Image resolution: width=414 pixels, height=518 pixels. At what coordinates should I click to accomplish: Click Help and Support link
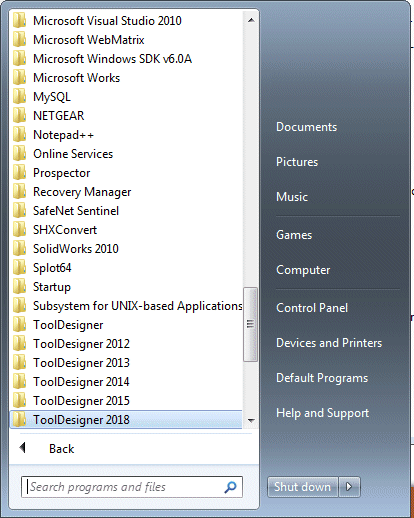[322, 413]
